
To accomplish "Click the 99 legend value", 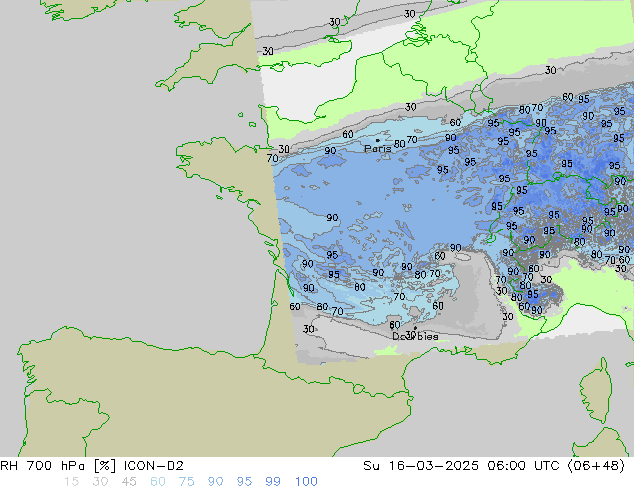I will (x=274, y=481).
